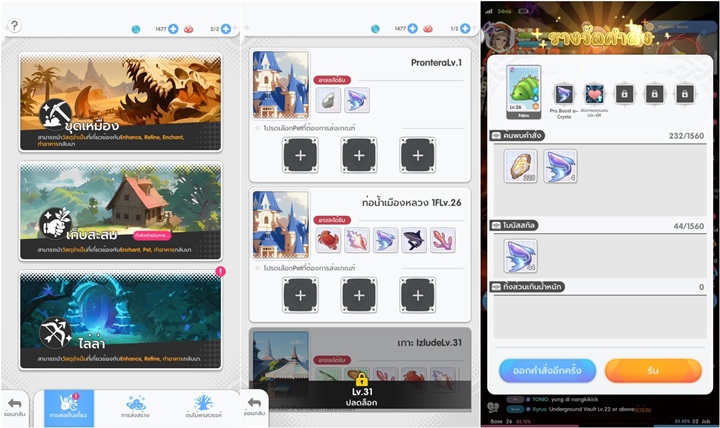Claim rewards with the orange button
The height and width of the screenshot is (428, 720).
tap(653, 371)
